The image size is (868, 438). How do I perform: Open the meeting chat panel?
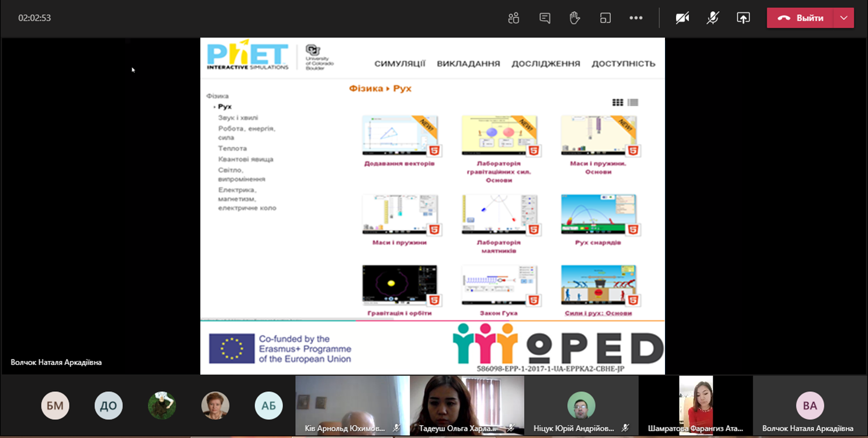(x=545, y=18)
